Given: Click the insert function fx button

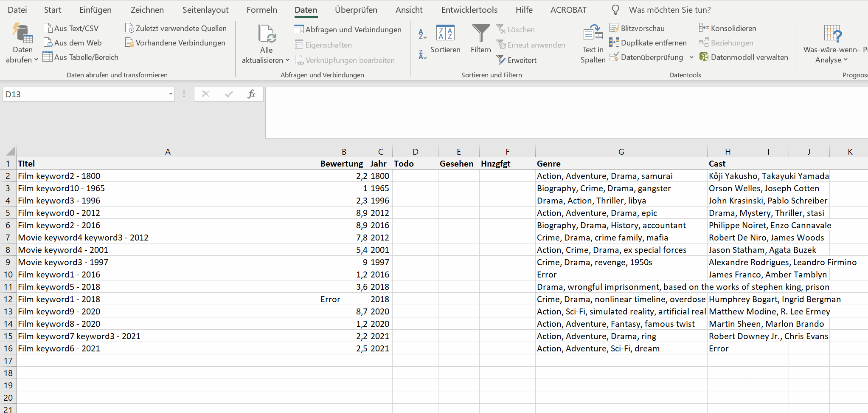Looking at the screenshot, I should pyautogui.click(x=251, y=94).
